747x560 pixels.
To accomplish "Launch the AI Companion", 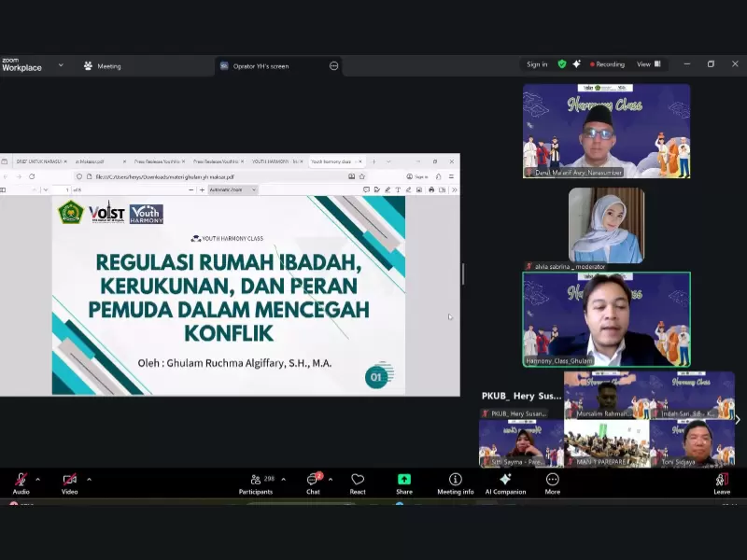I will pos(505,480).
